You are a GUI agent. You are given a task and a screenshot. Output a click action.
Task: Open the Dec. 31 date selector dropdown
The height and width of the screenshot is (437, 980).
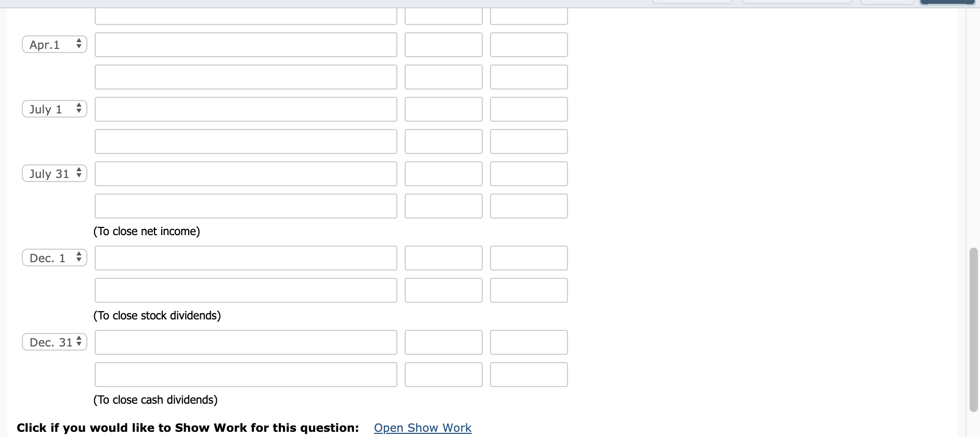pyautogui.click(x=54, y=342)
